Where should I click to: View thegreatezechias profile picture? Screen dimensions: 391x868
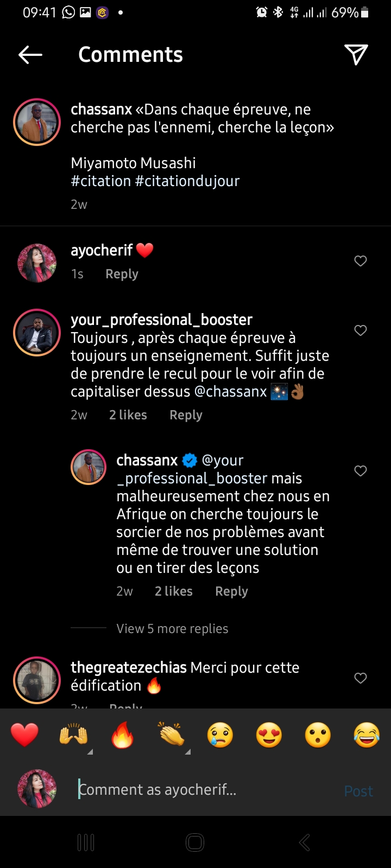pos(37,680)
